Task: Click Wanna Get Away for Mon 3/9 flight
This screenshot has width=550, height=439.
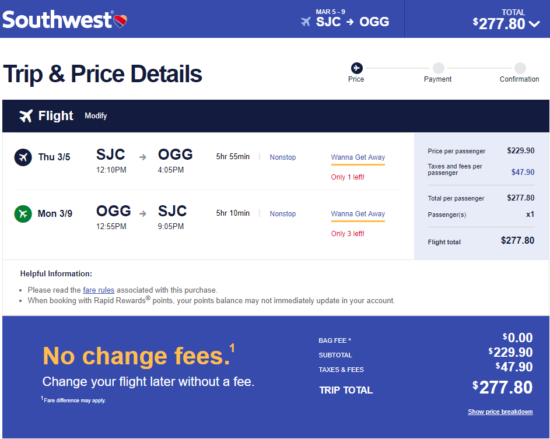Action: tap(358, 214)
